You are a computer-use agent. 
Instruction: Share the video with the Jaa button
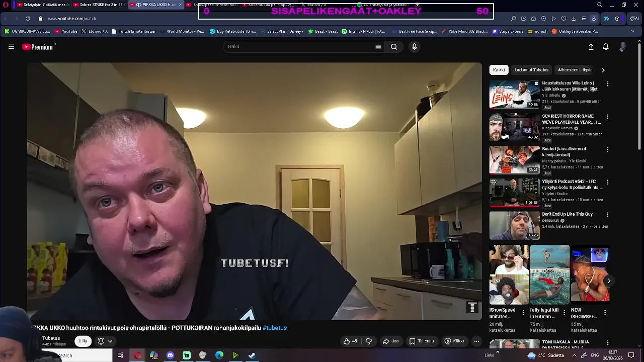click(x=391, y=341)
